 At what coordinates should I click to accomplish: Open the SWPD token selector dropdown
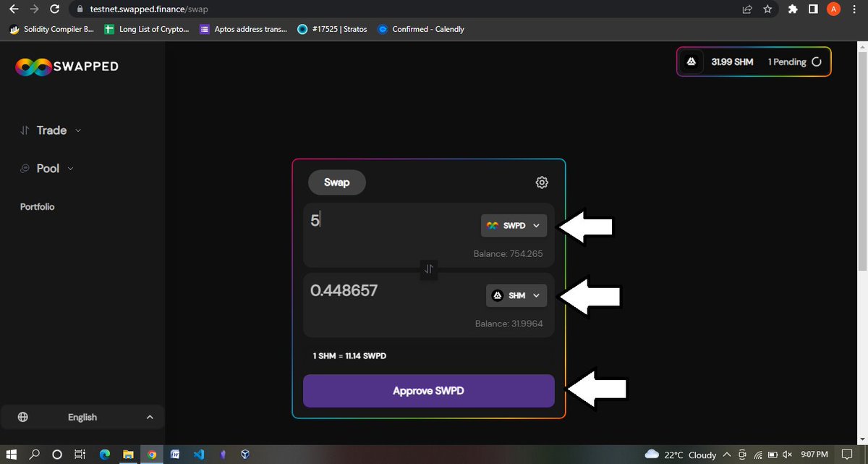click(x=514, y=226)
